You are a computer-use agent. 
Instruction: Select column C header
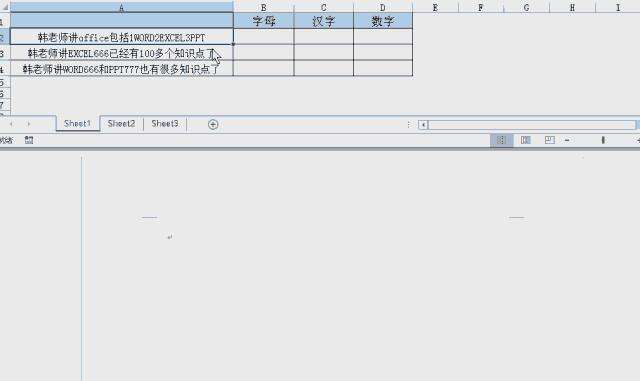pos(323,7)
